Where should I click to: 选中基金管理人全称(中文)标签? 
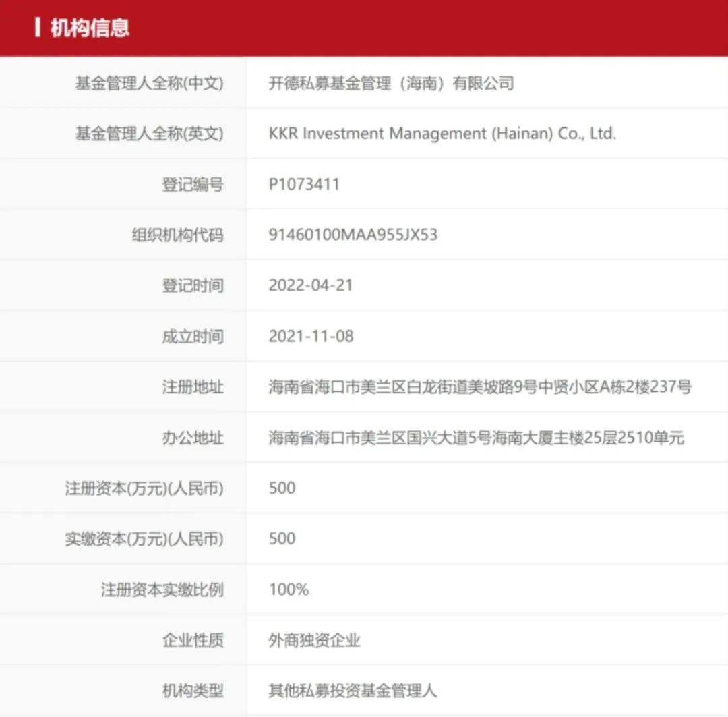(x=148, y=83)
